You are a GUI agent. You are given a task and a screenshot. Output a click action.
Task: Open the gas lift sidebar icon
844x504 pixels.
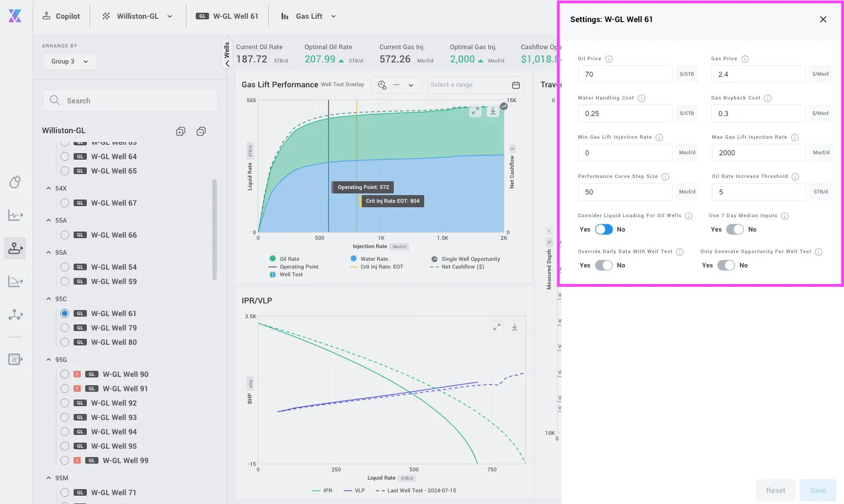point(15,248)
